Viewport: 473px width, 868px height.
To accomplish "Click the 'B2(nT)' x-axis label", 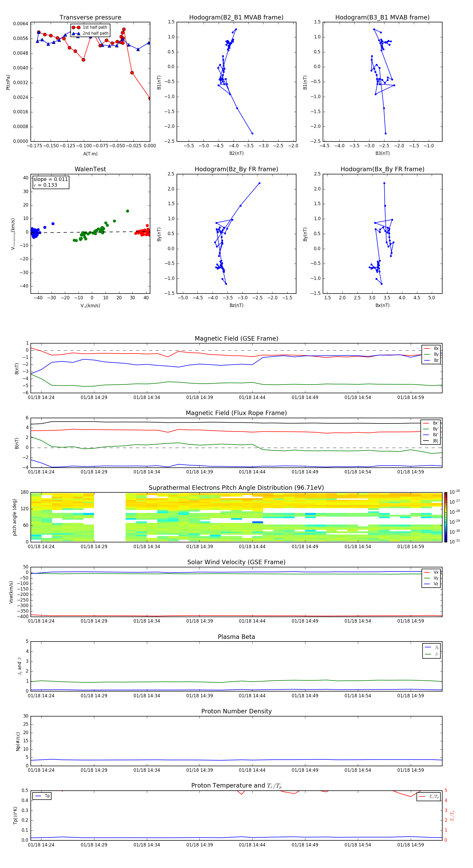I will point(236,153).
